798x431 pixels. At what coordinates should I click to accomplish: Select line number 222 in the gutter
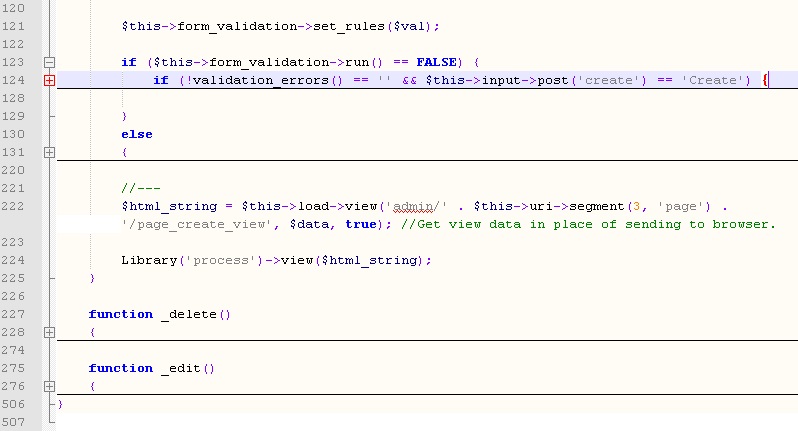tap(13, 207)
